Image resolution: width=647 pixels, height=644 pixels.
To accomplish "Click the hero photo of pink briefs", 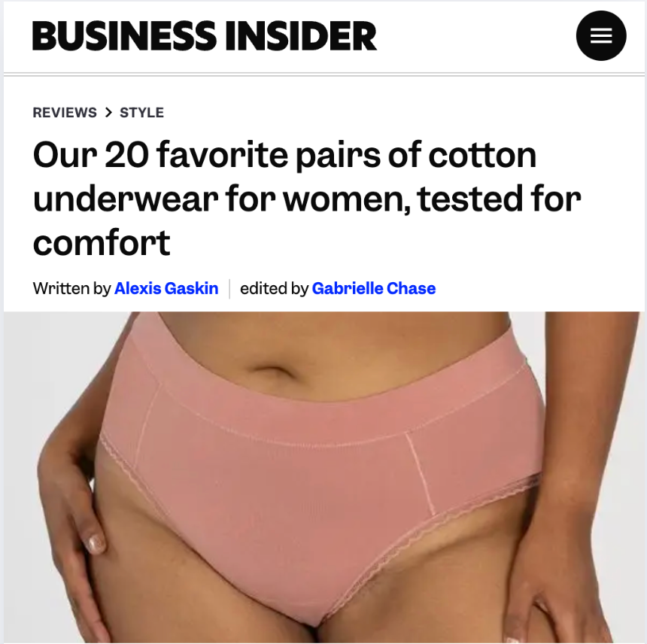I will (324, 477).
